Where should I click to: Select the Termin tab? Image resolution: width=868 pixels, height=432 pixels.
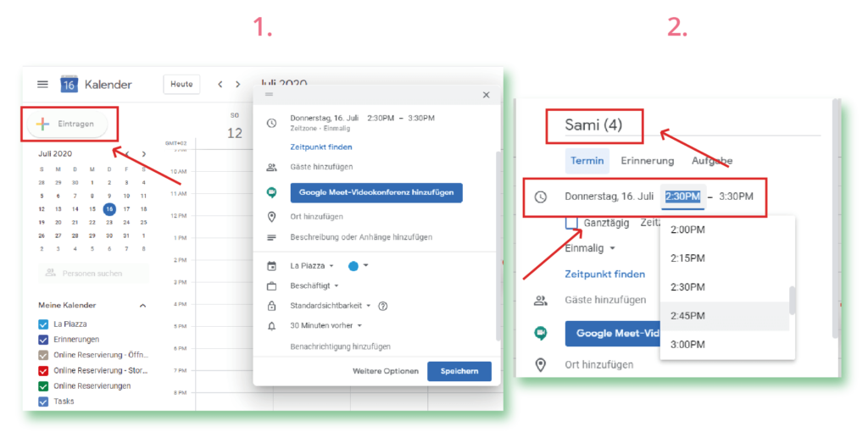tap(587, 161)
